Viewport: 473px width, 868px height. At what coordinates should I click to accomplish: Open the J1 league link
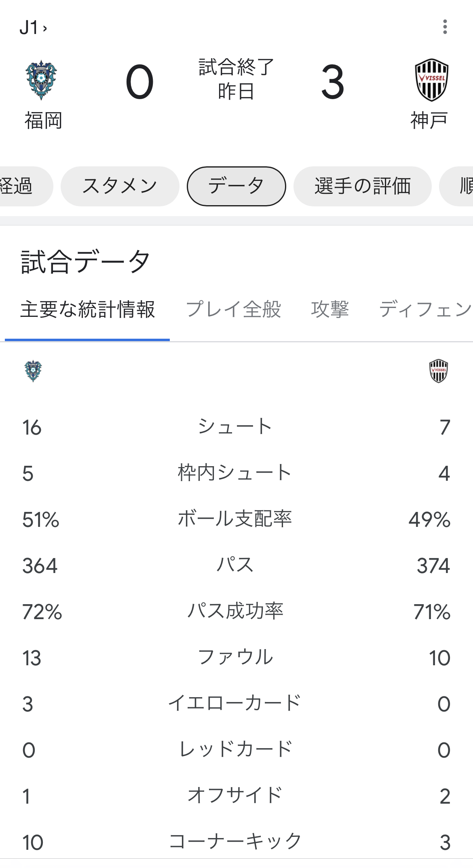click(x=33, y=28)
